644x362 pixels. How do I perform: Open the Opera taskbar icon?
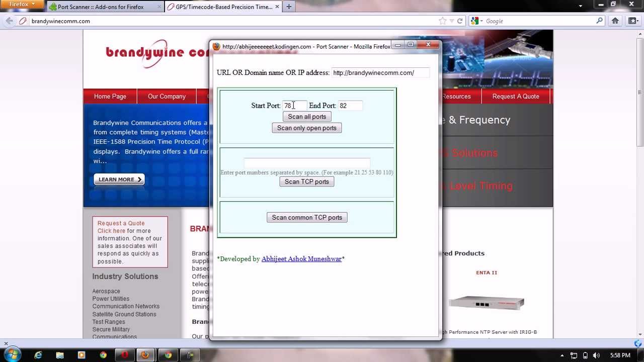tap(124, 355)
